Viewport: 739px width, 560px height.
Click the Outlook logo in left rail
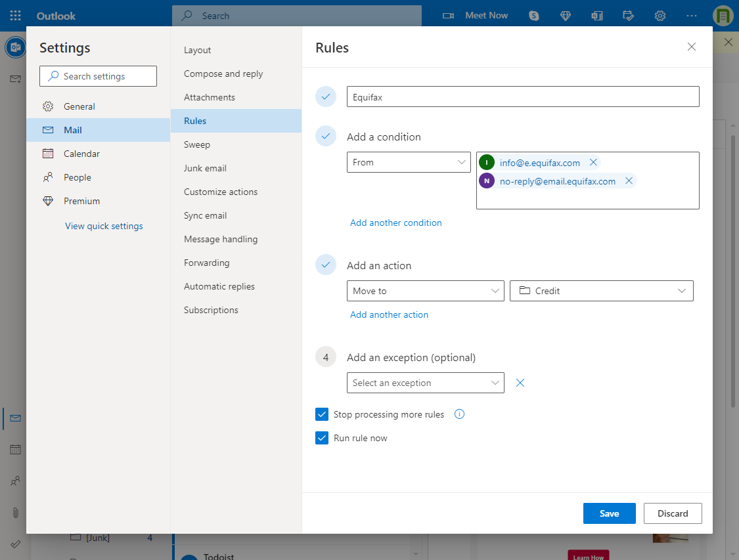(x=15, y=47)
